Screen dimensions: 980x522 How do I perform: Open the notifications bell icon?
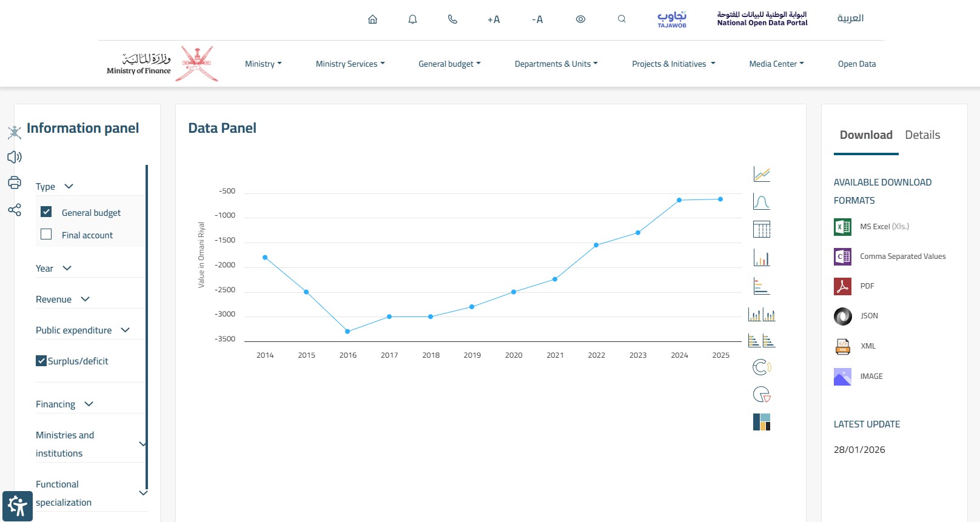click(x=412, y=19)
